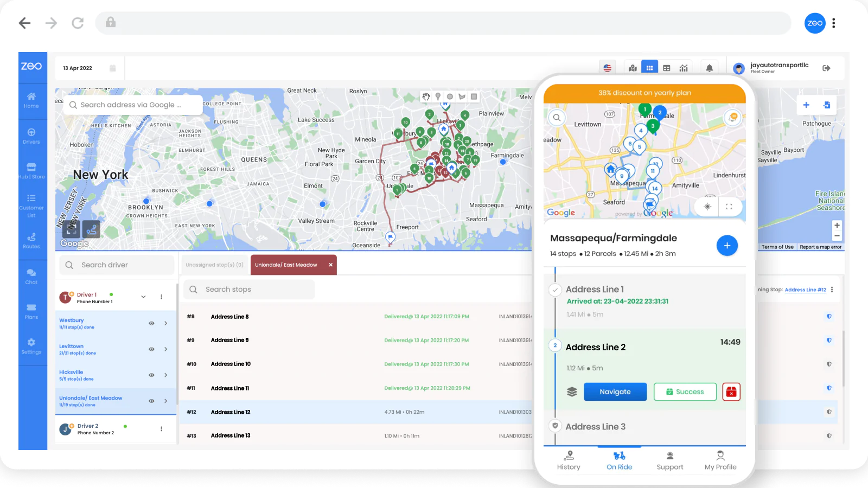Click the Search stops field
This screenshot has width=868, height=488.
pos(249,290)
